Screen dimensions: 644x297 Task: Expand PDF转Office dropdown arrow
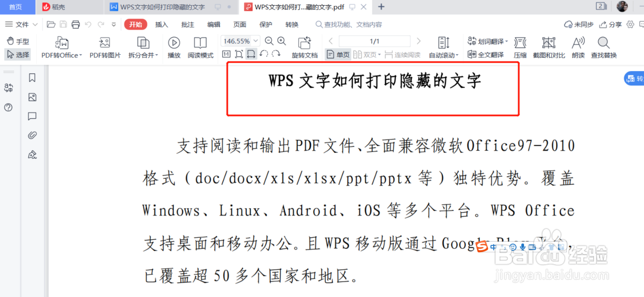(81, 55)
